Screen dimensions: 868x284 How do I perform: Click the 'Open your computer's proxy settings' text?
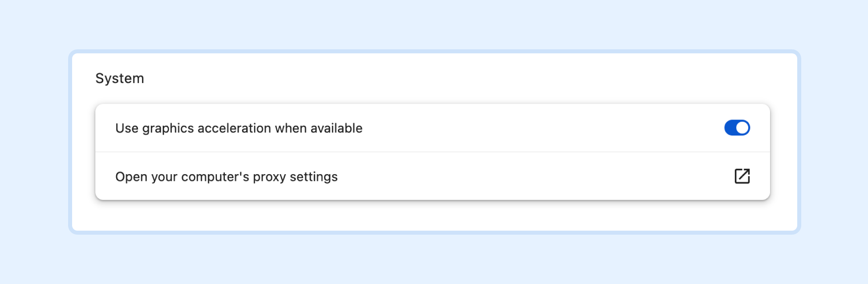coord(227,176)
